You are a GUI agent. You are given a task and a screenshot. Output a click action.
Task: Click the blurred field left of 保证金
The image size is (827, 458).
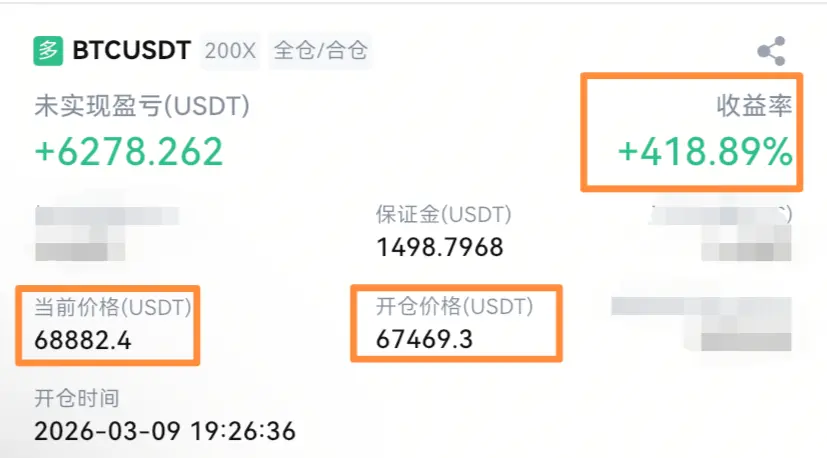(x=107, y=233)
